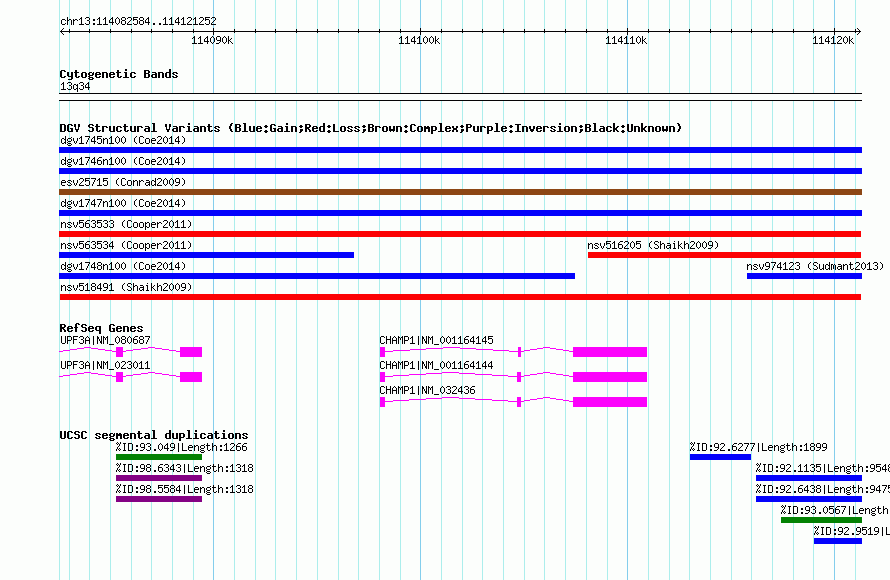Select duplication labeled %ID:92.9519
The width and height of the screenshot is (890, 580).
[851, 531]
